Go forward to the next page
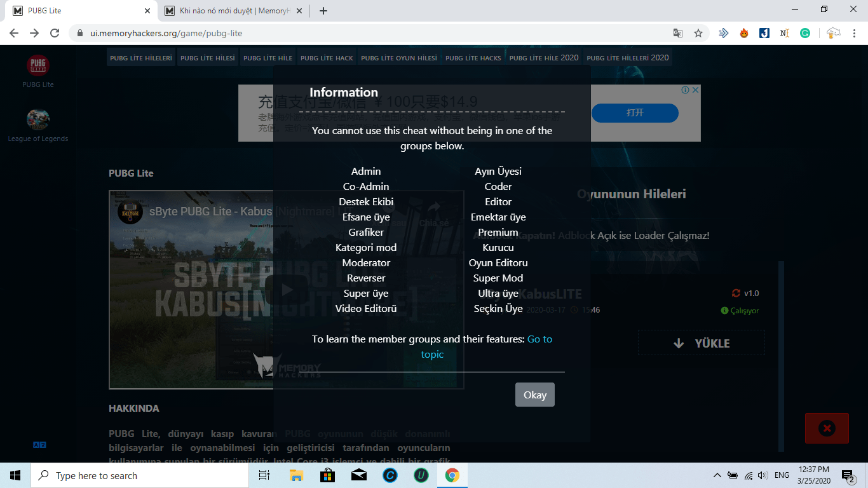The width and height of the screenshot is (868, 488). (x=34, y=33)
